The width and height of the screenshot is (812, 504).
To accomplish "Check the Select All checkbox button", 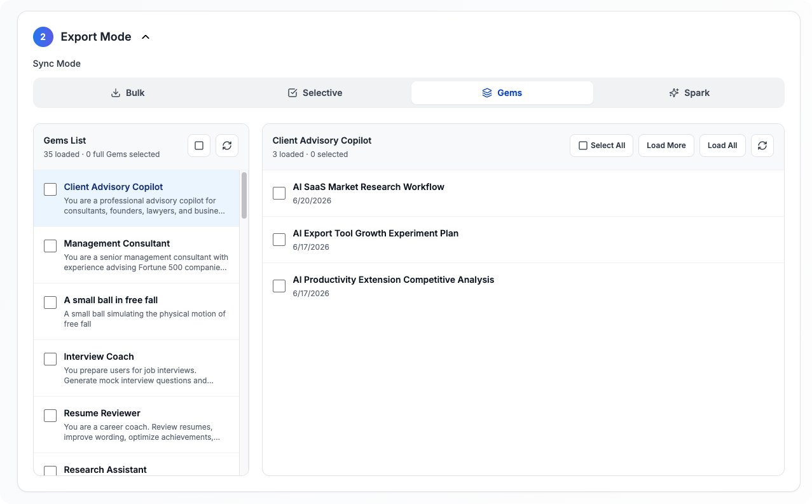I will 602,146.
